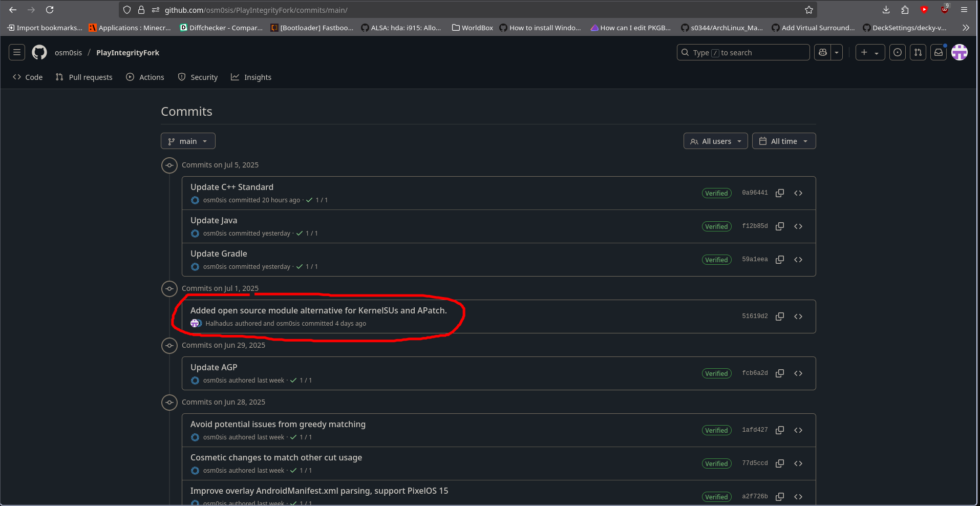Open the GitHub homepage logo
This screenshot has width=980, height=506.
click(x=39, y=52)
